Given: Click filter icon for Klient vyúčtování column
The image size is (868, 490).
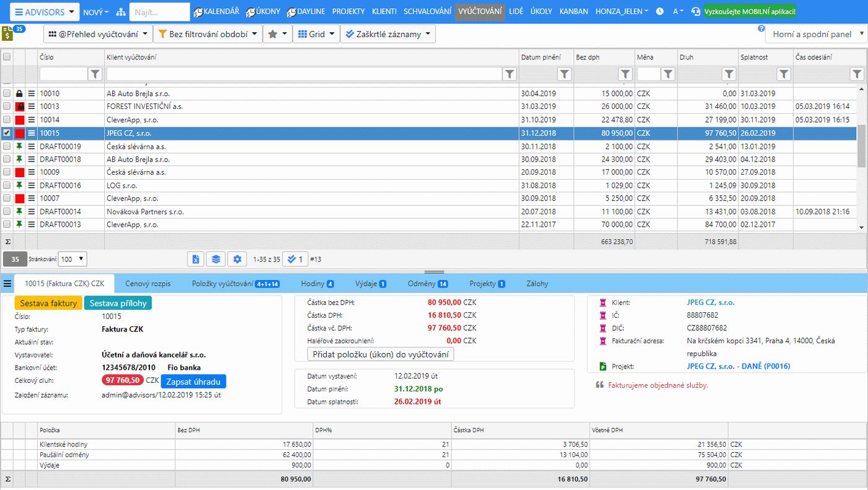Looking at the screenshot, I should [x=510, y=74].
